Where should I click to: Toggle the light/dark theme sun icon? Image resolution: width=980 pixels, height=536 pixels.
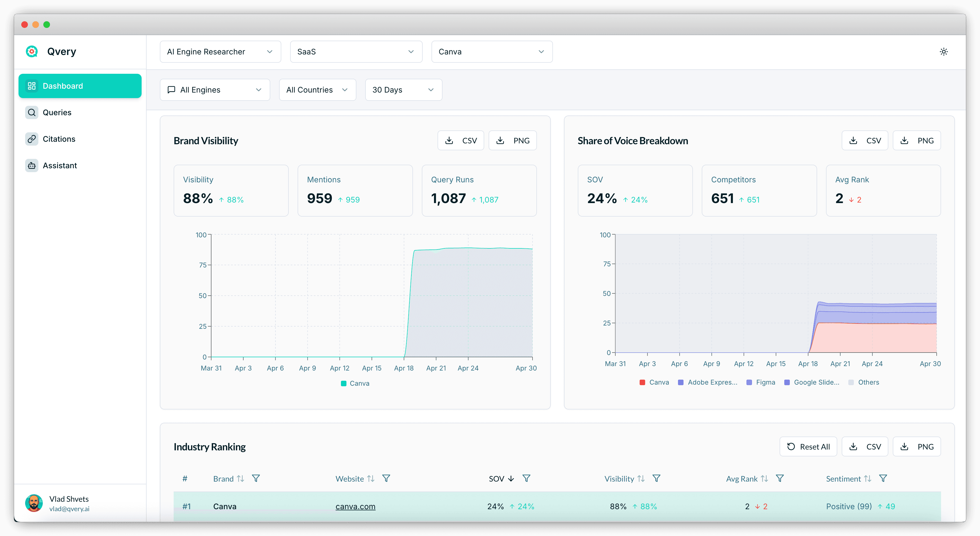[944, 52]
